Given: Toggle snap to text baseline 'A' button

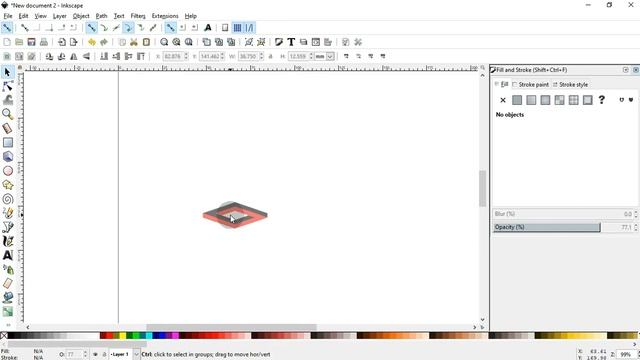Looking at the screenshot, I should tap(208, 28).
